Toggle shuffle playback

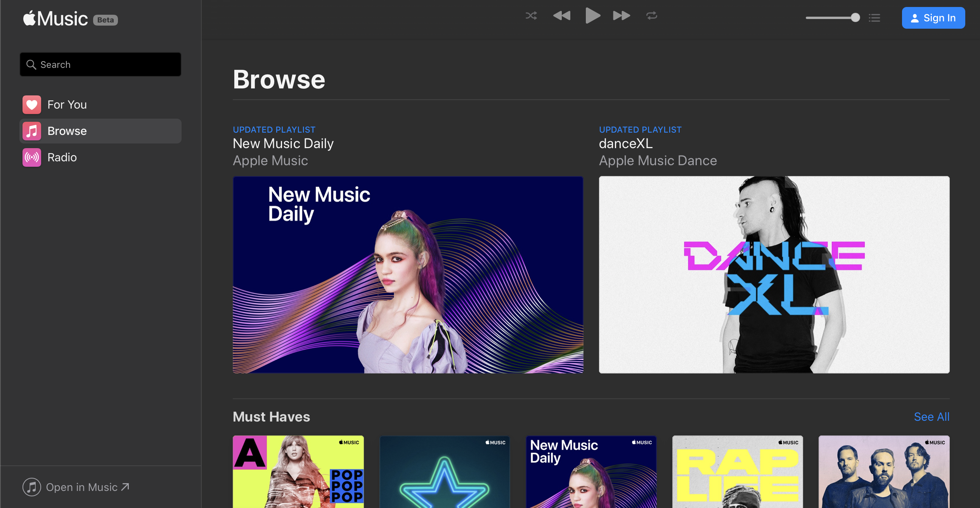pos(531,16)
